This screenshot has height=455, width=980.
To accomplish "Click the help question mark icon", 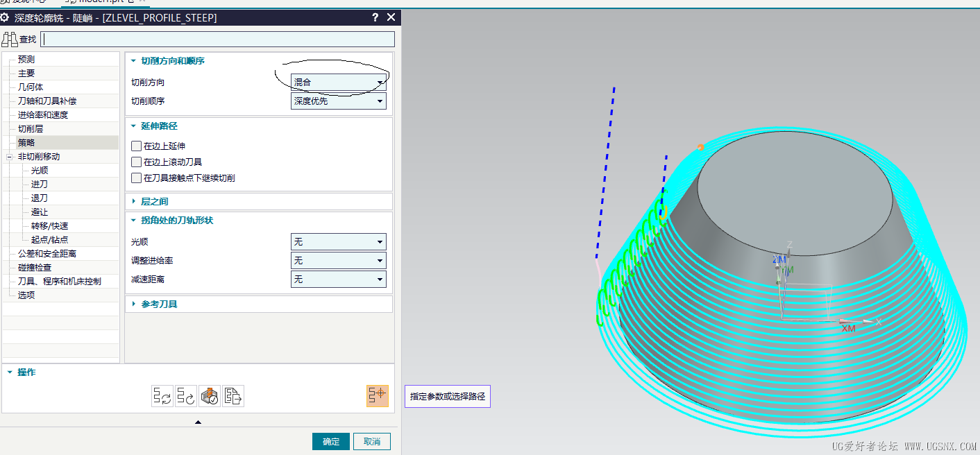I will coord(375,17).
